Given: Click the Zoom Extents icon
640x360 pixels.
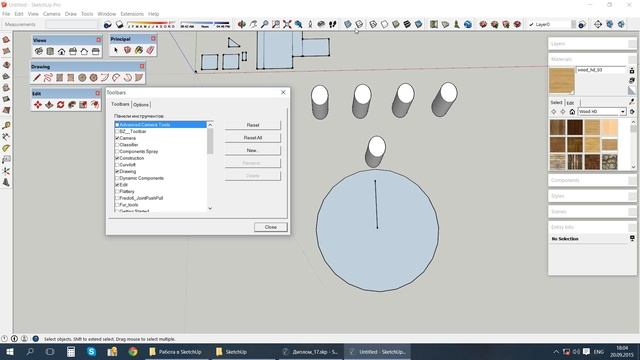Looking at the screenshot, I should 287,24.
